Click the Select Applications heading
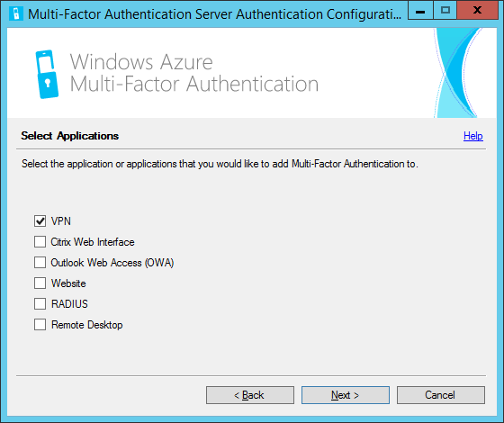504x423 pixels. [x=70, y=136]
